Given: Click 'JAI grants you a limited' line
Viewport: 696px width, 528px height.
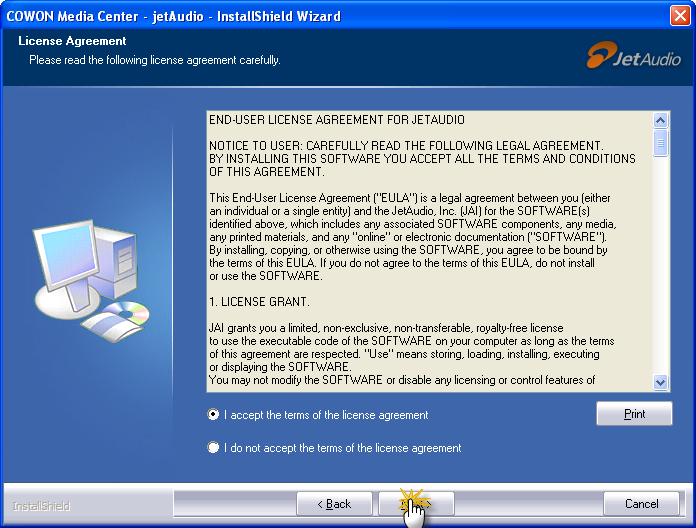Looking at the screenshot, I should pos(386,328).
